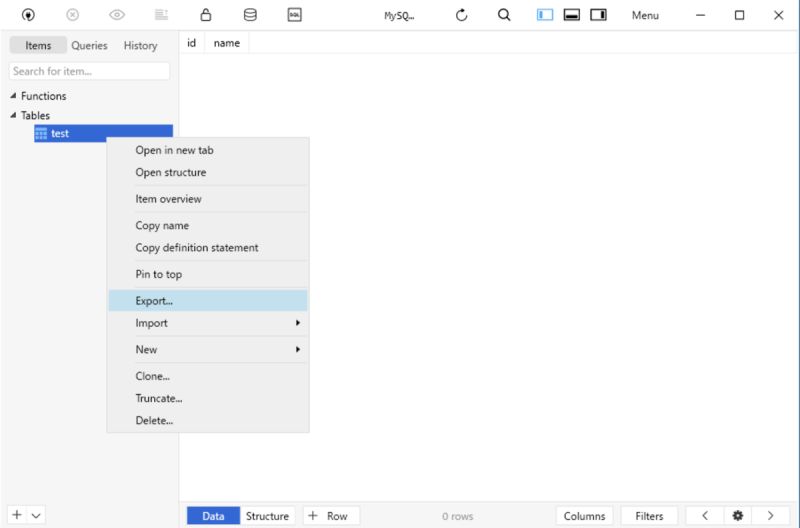Screen dimensions: 800x528
Task: Open the Menu button in title bar
Action: pos(645,15)
